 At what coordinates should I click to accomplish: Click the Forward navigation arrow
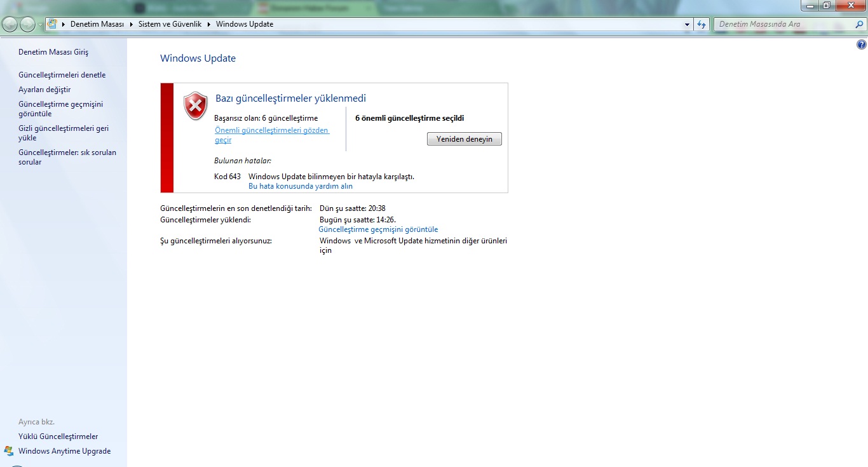(27, 24)
